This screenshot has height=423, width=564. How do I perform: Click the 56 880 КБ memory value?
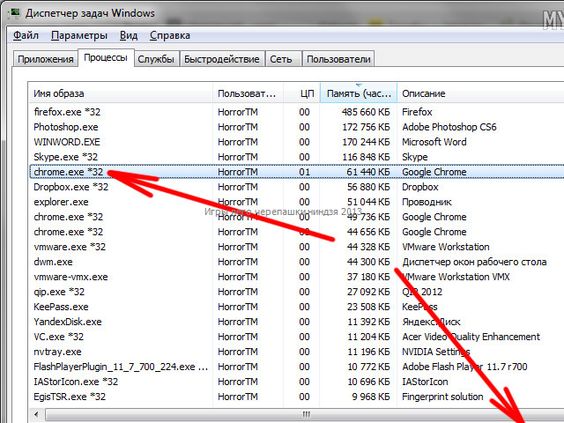pyautogui.click(x=369, y=187)
